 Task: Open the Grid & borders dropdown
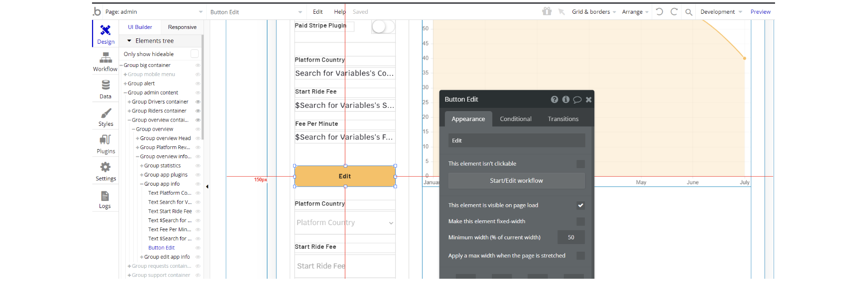594,12
